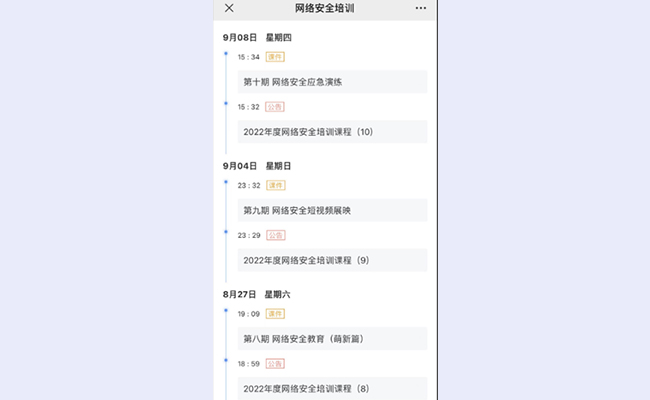Open 第八期 网络安全教育（萌新篇）courseware
The width and height of the screenshot is (650, 400).
click(333, 339)
